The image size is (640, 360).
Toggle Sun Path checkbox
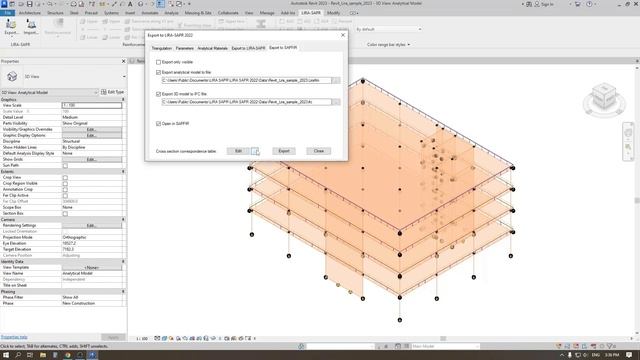[x=65, y=166]
